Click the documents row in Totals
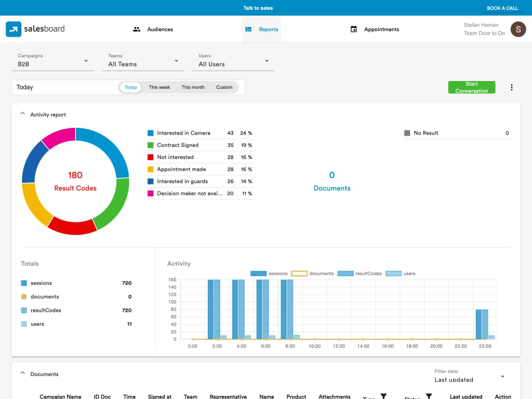This screenshot has height=399, width=532. click(x=76, y=297)
